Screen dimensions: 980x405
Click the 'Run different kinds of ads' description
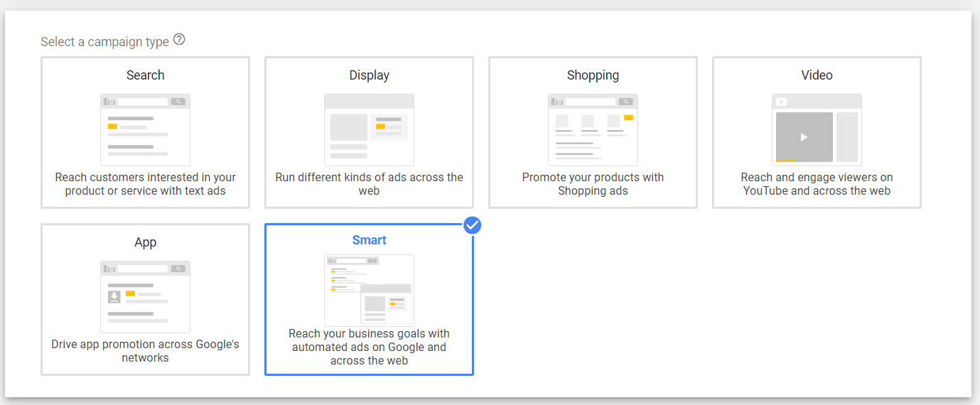pos(369,184)
